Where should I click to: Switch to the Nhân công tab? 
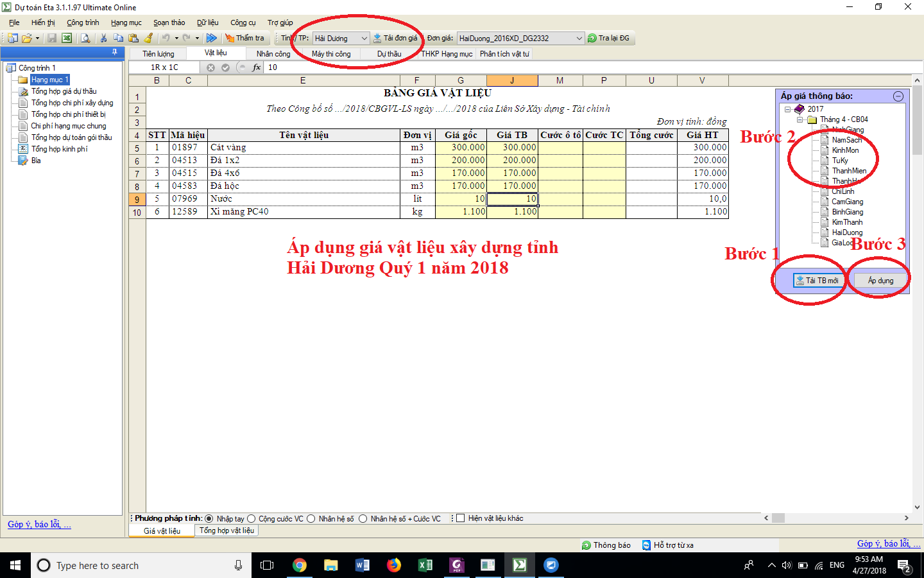[x=273, y=54]
